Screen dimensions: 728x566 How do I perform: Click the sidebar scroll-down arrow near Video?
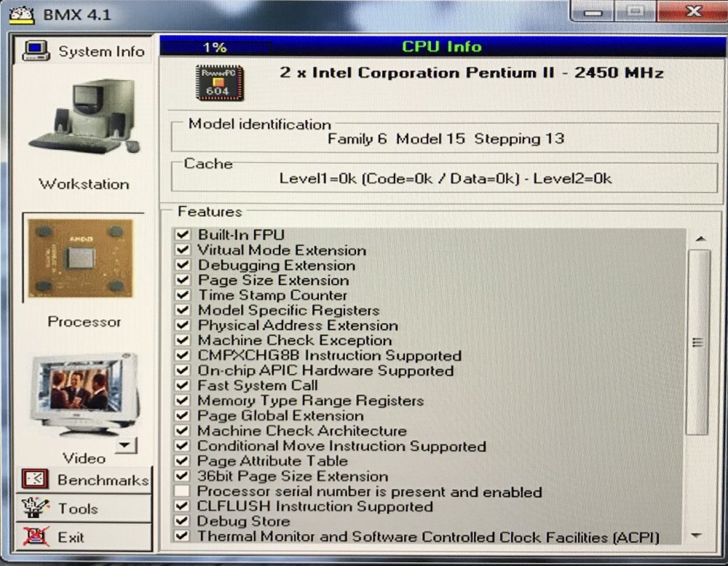pyautogui.click(x=126, y=445)
